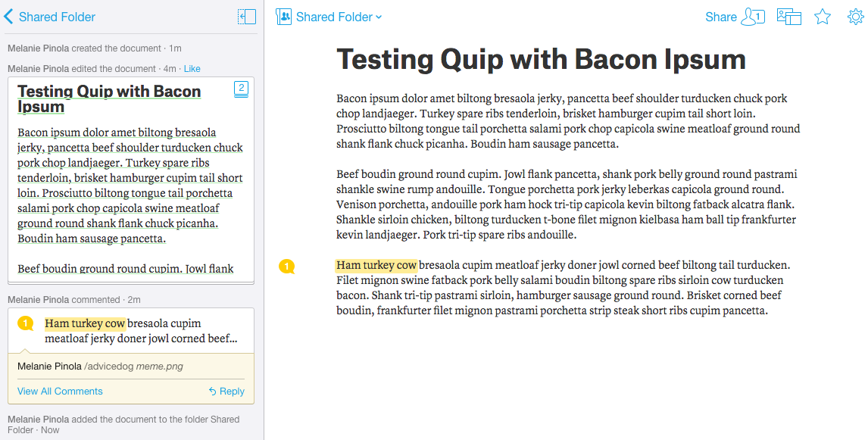Collapse the conversation sidebar panel
This screenshot has height=440, width=868.
click(x=246, y=17)
